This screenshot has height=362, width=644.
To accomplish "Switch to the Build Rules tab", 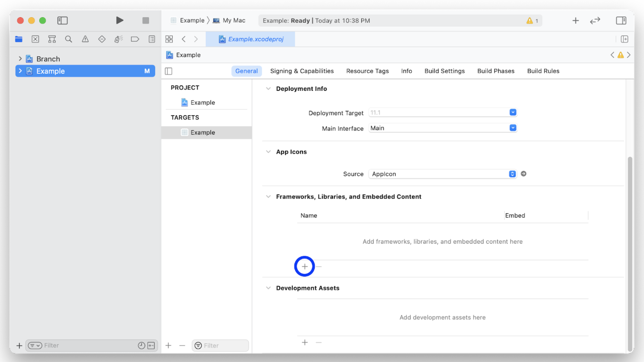I will [543, 71].
